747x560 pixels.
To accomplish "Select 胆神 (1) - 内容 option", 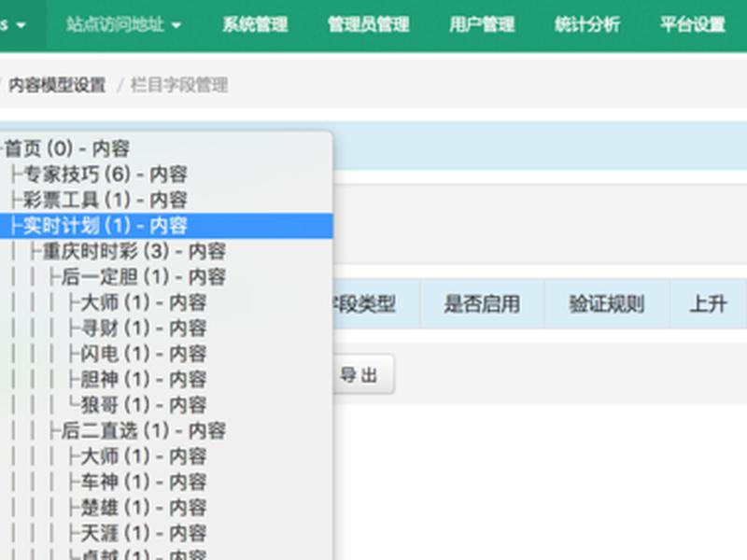I will click(166, 380).
